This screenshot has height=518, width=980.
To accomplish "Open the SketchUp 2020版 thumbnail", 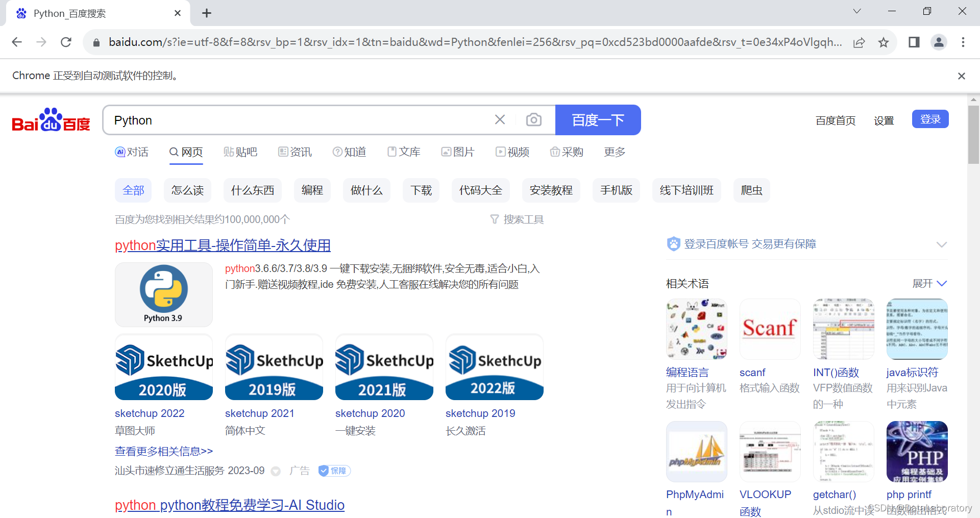I will (x=164, y=367).
